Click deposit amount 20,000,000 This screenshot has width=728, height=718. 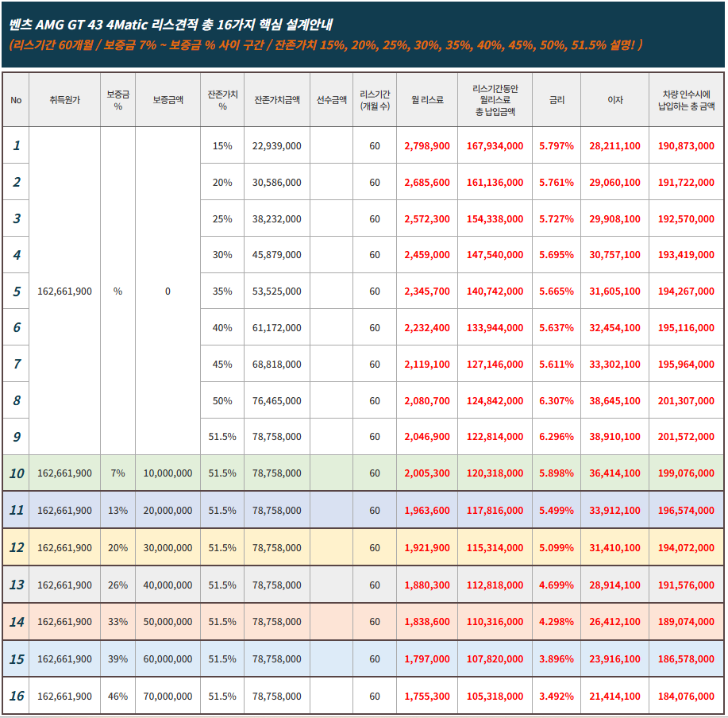tap(168, 511)
